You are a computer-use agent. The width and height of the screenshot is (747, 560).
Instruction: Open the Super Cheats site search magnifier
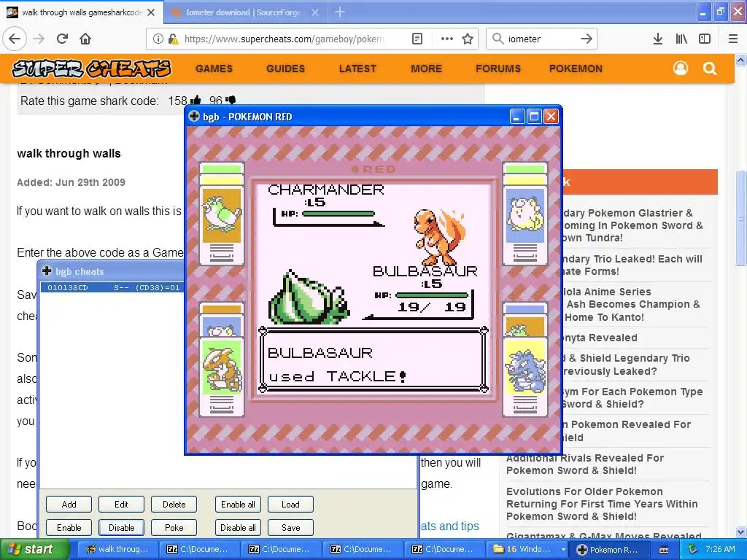coord(710,69)
